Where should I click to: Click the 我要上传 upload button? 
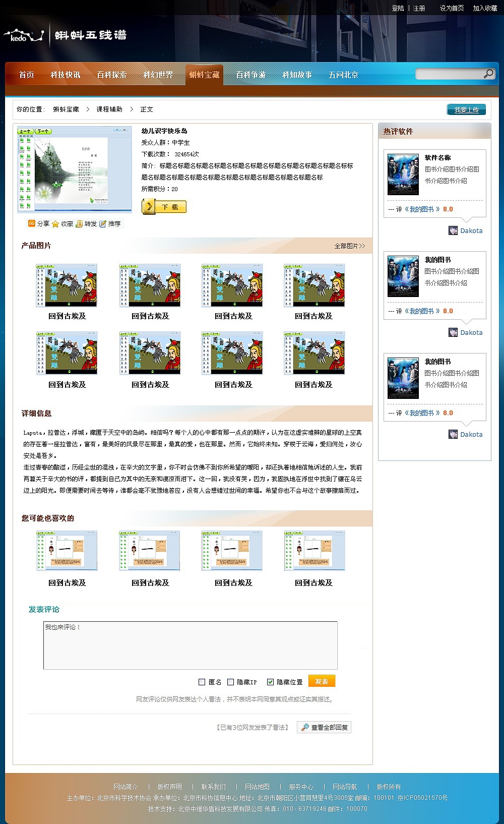pos(466,109)
